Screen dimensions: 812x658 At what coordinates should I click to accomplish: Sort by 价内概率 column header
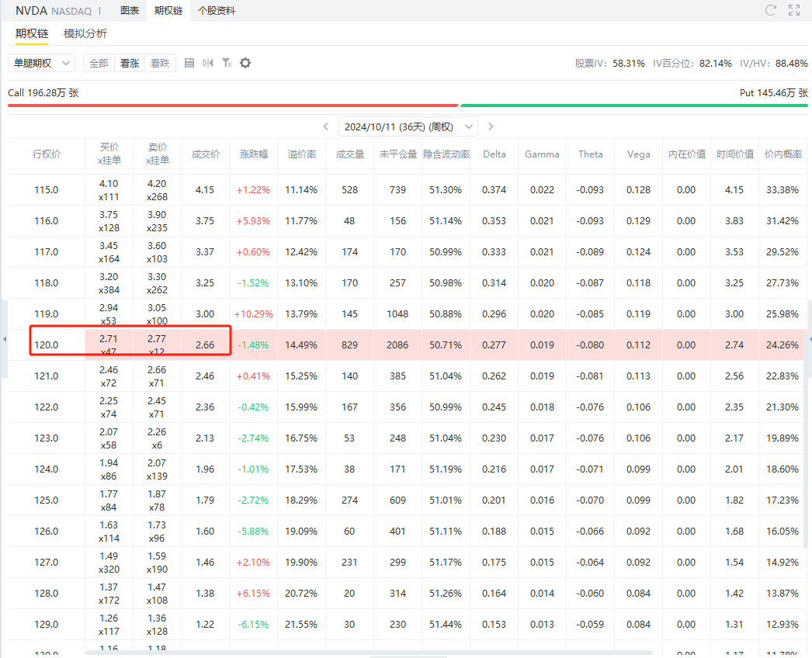(783, 154)
